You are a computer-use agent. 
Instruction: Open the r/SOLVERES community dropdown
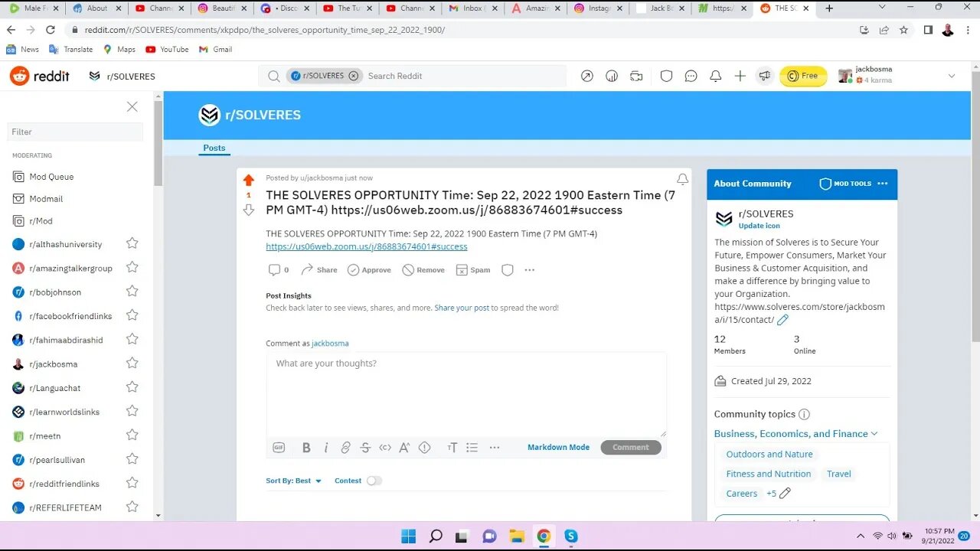pyautogui.click(x=122, y=76)
